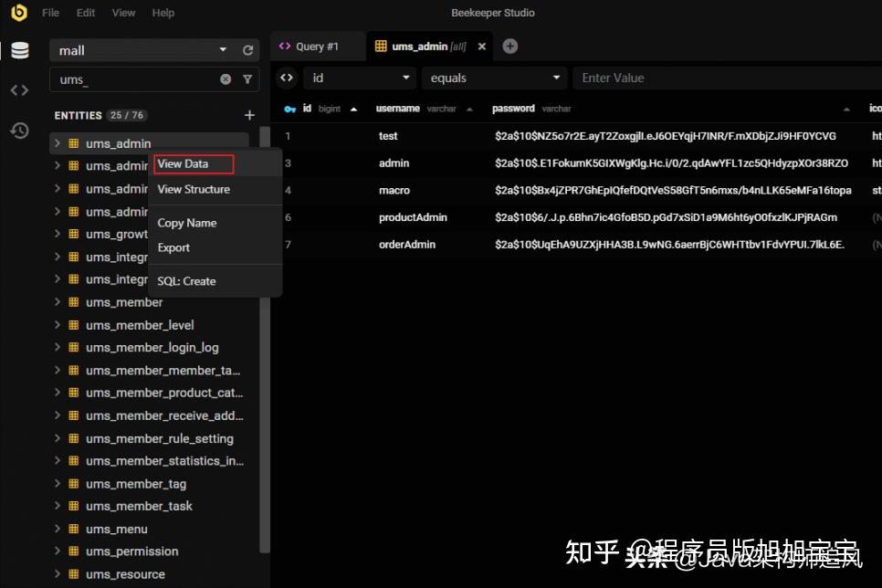The height and width of the screenshot is (588, 882).
Task: Sort by username column arrow
Action: click(x=469, y=110)
